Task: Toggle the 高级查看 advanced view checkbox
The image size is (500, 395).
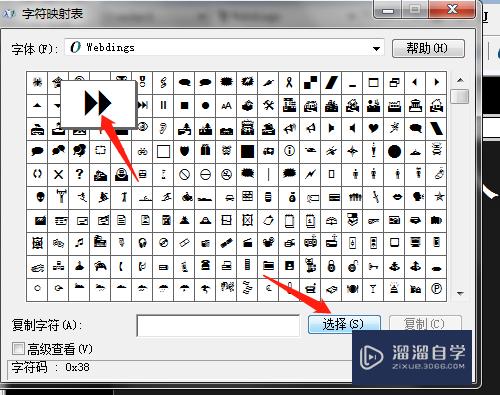Action: point(18,349)
